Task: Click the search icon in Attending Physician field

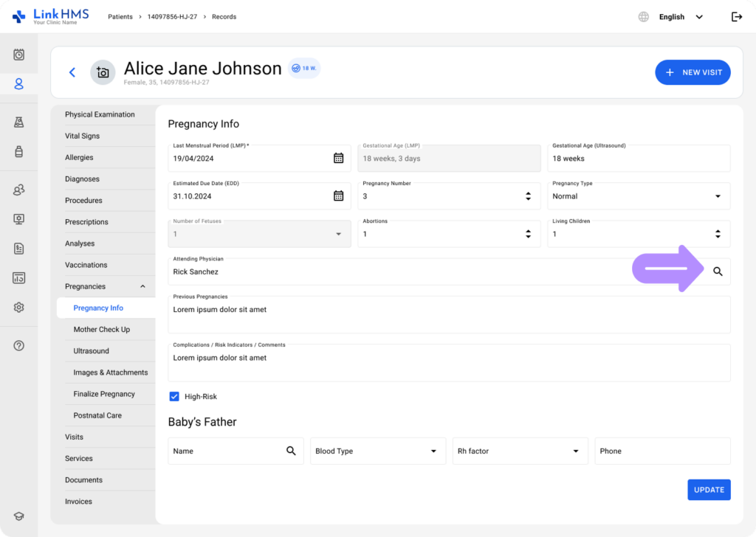Action: [718, 271]
